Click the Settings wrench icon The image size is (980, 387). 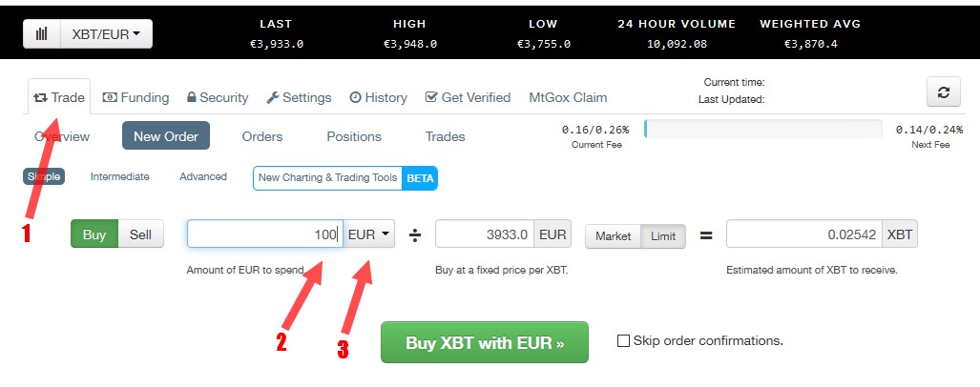tap(272, 97)
